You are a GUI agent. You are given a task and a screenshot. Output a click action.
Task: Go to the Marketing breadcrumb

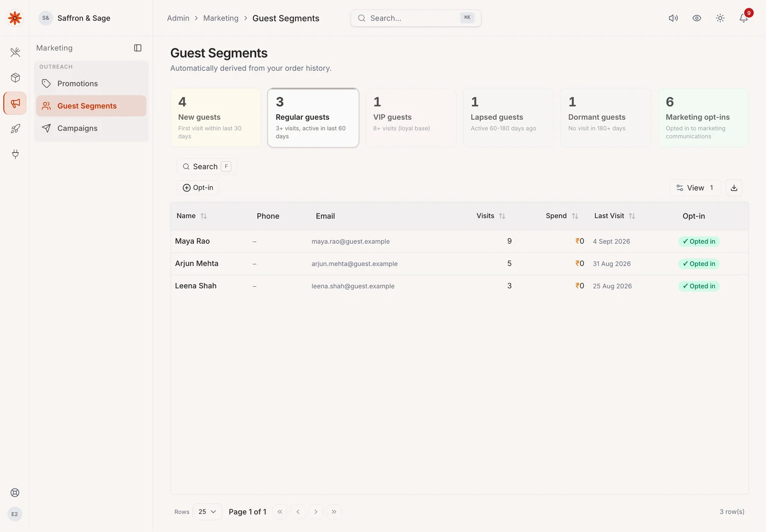coord(221,18)
